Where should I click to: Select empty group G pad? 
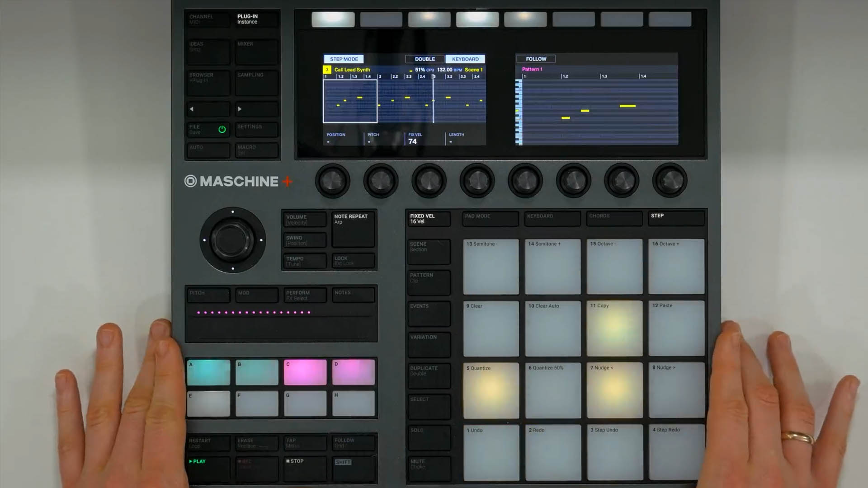tap(305, 404)
